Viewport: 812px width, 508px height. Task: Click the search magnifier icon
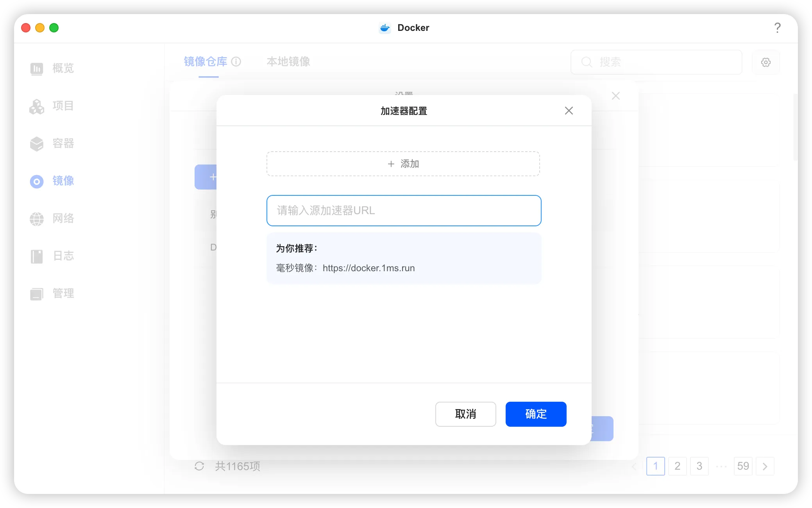click(587, 62)
